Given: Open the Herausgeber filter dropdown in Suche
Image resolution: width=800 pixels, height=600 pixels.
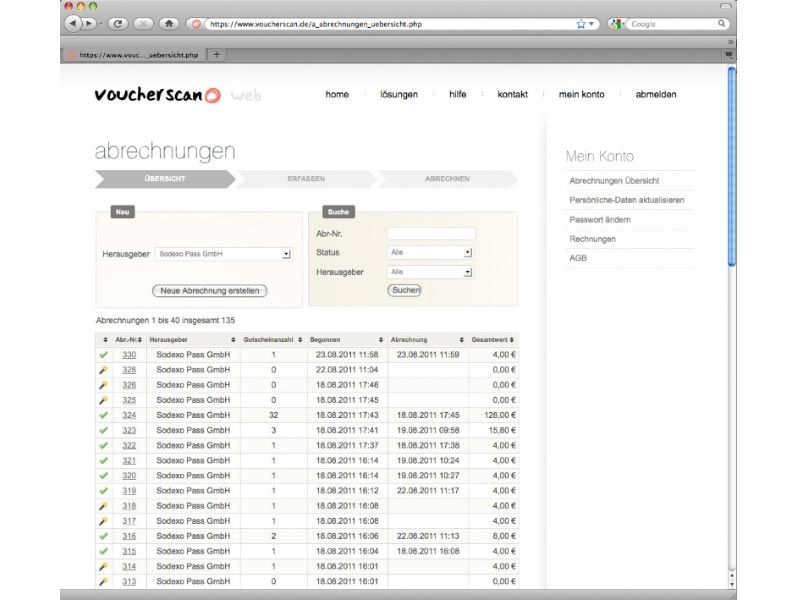Looking at the screenshot, I should [429, 272].
